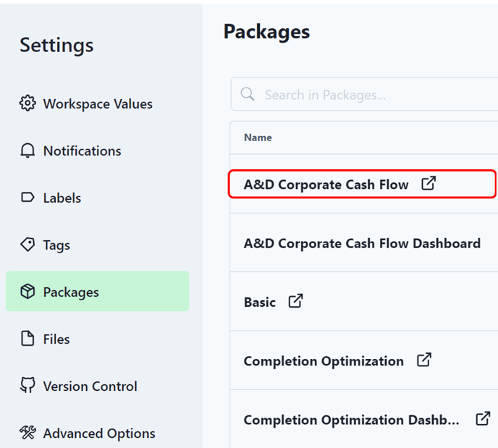This screenshot has height=448, width=498.
Task: Click the Notifications bell icon
Action: 28,151
